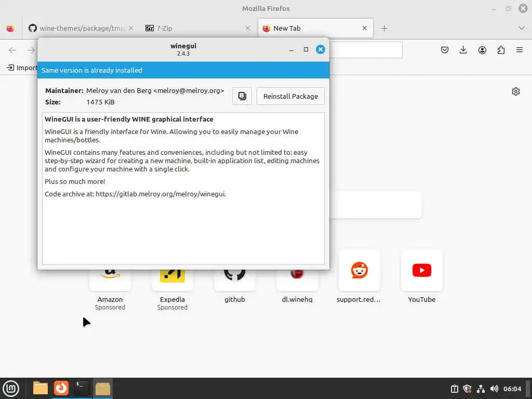Open Firefox View pinned icon
This screenshot has width=532, height=399.
(x=10, y=28)
